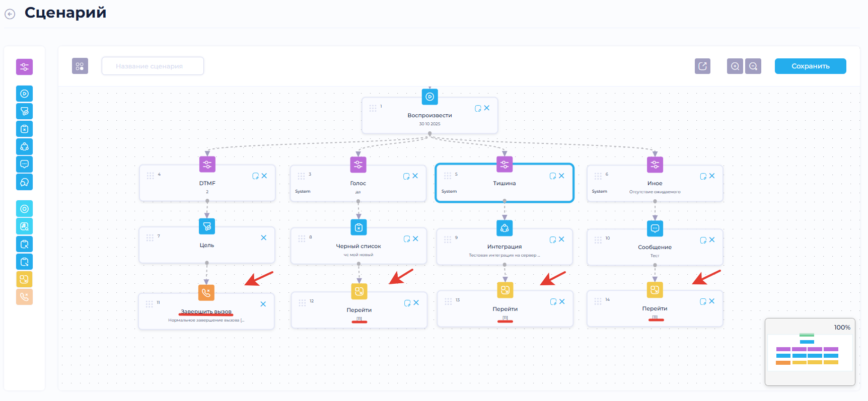Select the yellow go-to block in sidebar
The height and width of the screenshot is (401, 868).
point(24,279)
